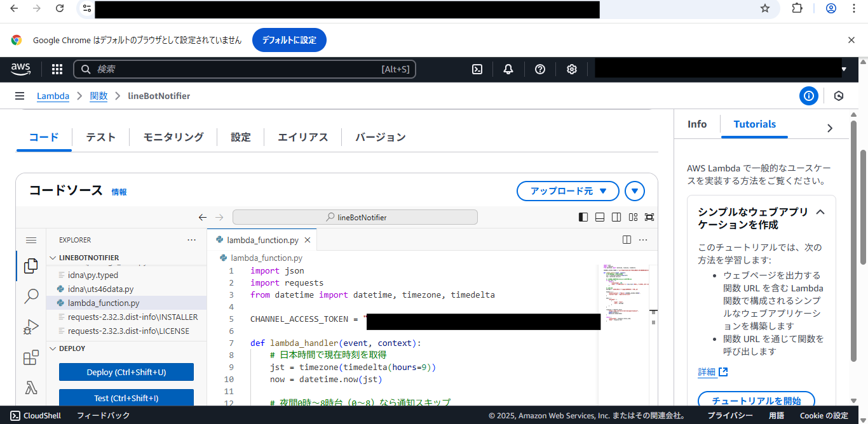Open the editor Search view
Image resolution: width=868 pixels, height=424 pixels.
31,296
